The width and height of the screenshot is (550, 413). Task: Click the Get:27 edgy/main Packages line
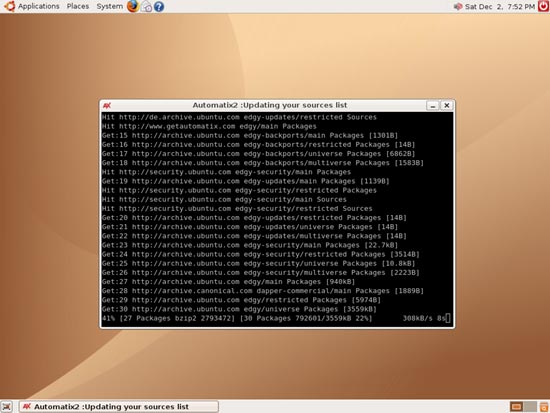click(228, 281)
